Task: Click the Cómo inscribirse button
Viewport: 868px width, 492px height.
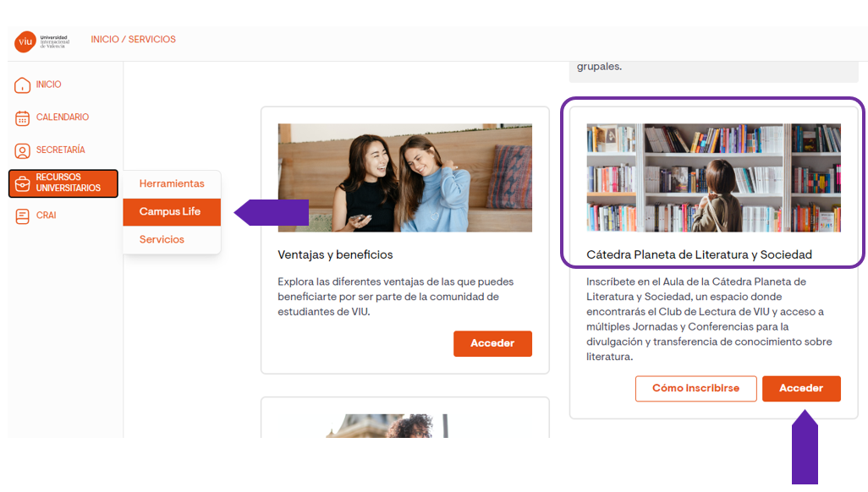Action: click(696, 389)
